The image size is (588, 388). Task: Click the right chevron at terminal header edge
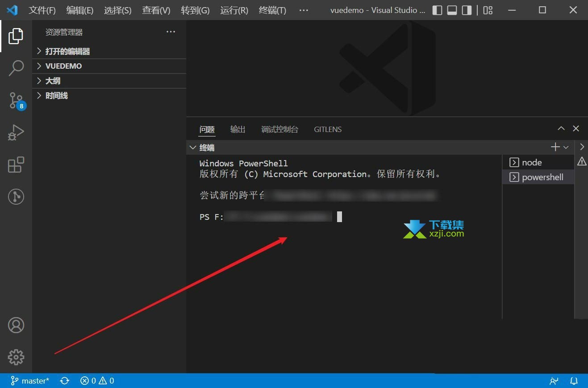(582, 147)
